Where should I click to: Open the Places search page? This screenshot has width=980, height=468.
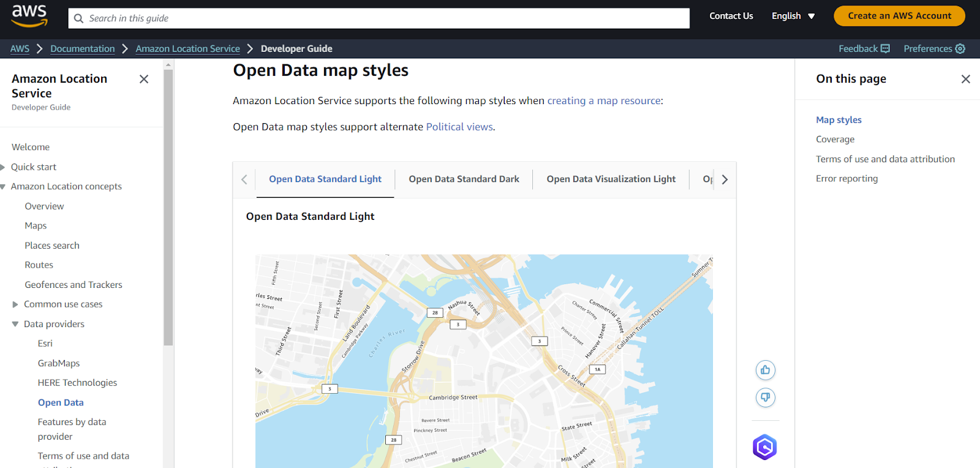(x=52, y=246)
